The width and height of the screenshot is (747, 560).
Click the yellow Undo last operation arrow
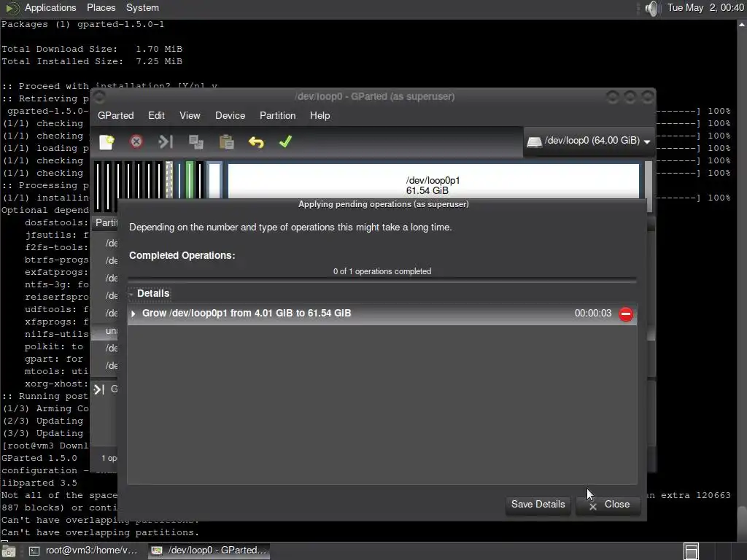point(256,142)
